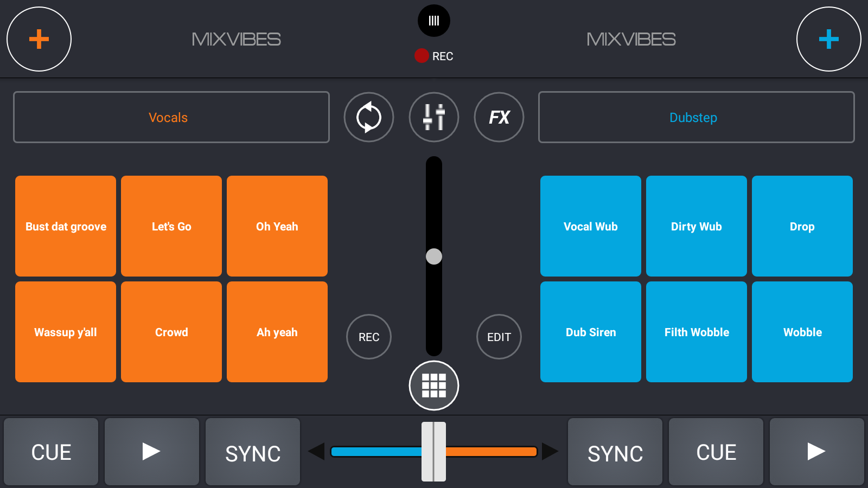Image resolution: width=868 pixels, height=488 pixels.
Task: Trigger the Dub Siren pad
Action: (x=591, y=332)
